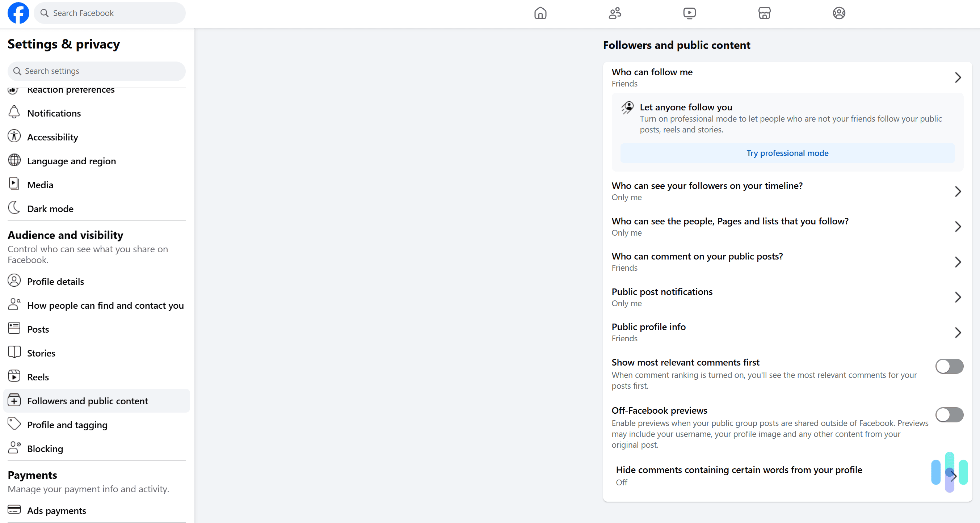Open Profile and tagging settings

point(67,425)
